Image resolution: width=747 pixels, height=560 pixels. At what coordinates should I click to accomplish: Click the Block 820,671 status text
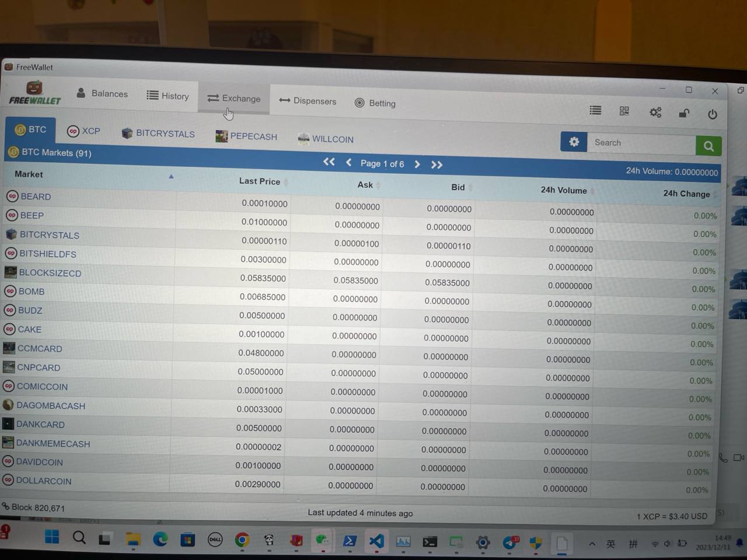pyautogui.click(x=38, y=508)
